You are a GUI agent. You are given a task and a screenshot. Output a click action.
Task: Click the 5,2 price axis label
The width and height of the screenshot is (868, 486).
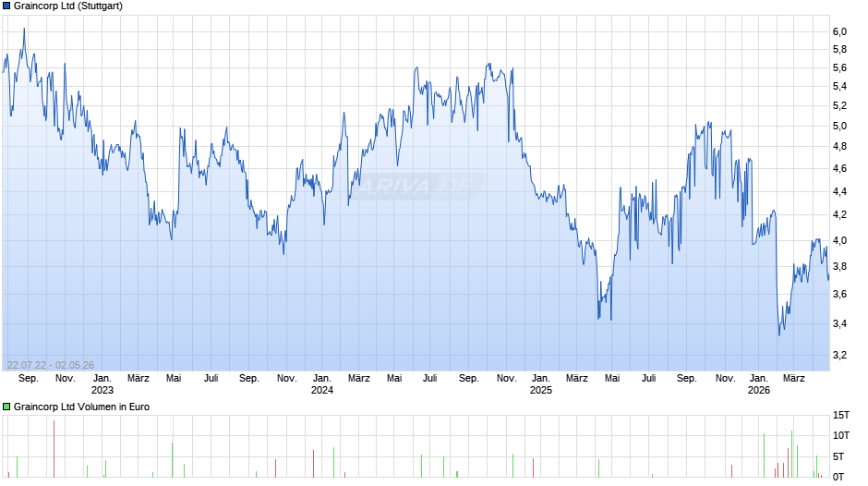coord(839,105)
